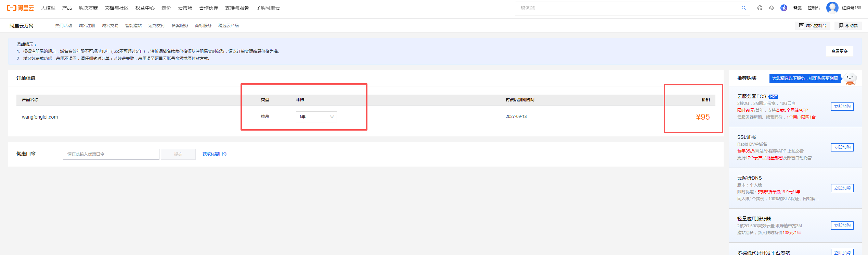Focus the 优惠口令 input field
Screen dimensions: 868x255
pos(111,154)
